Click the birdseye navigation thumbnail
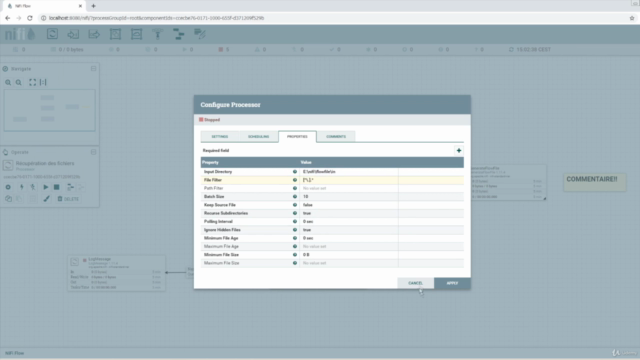640x360 pixels. pyautogui.click(x=49, y=110)
